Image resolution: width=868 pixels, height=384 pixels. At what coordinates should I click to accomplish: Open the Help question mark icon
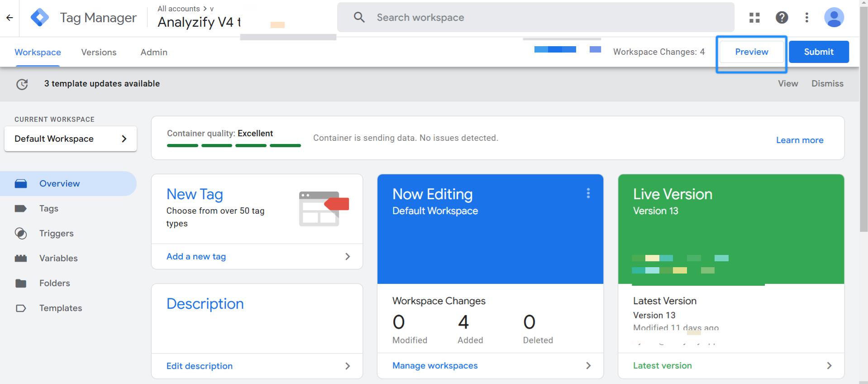(x=782, y=18)
